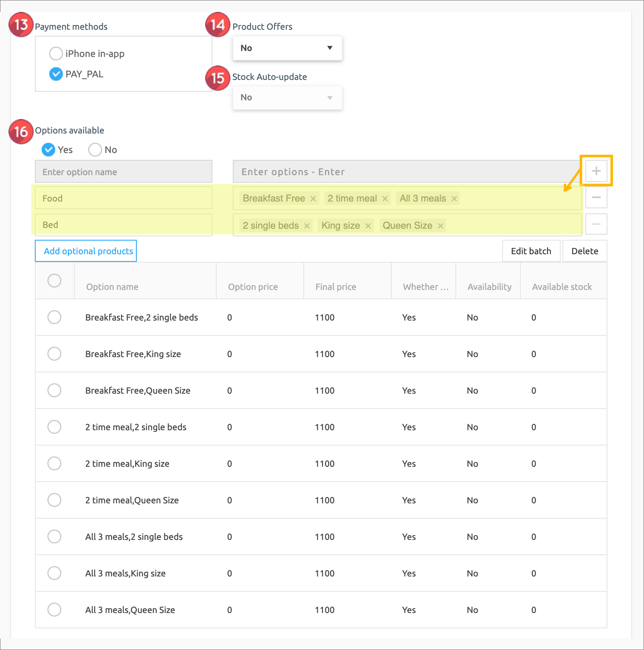Select iPhone in-app payment method

(56, 54)
